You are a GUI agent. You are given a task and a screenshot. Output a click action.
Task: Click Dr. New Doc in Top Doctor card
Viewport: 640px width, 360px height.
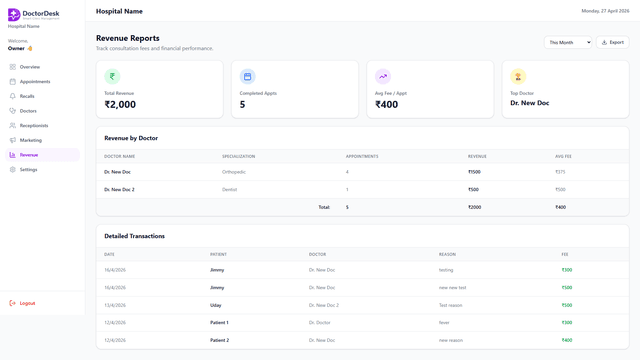coord(529,103)
